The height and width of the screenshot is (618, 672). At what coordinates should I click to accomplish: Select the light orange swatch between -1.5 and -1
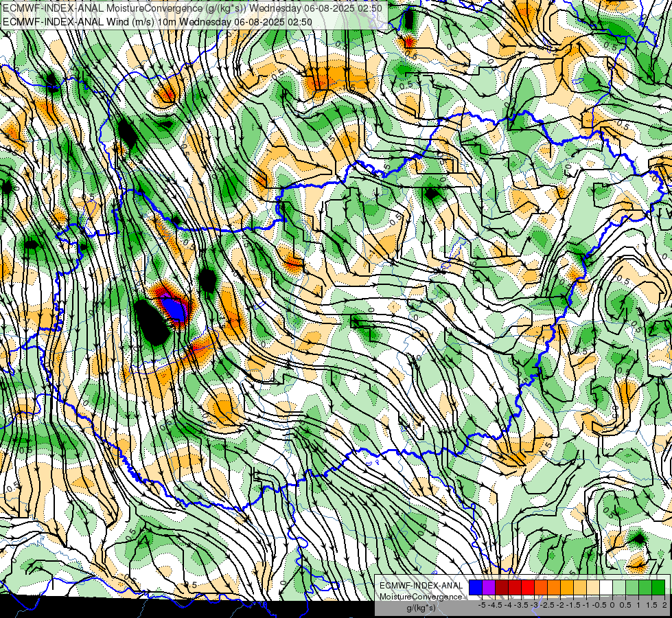click(x=580, y=588)
